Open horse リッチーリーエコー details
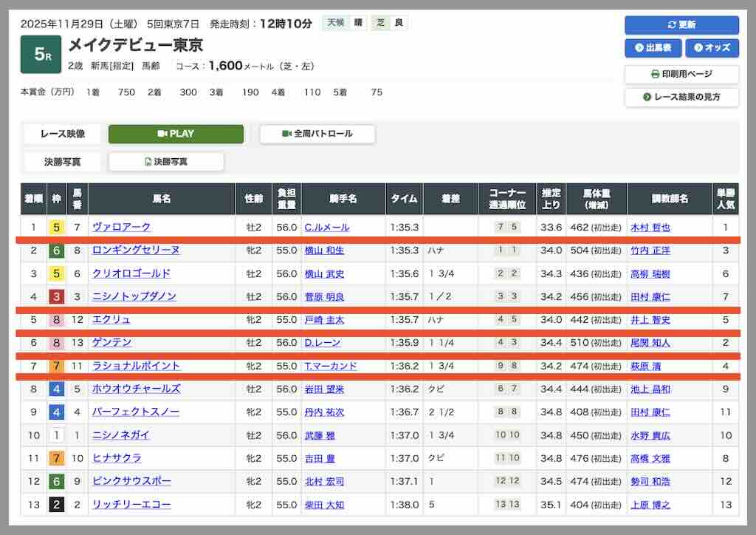Screen dimensions: 756x535 click(131, 505)
